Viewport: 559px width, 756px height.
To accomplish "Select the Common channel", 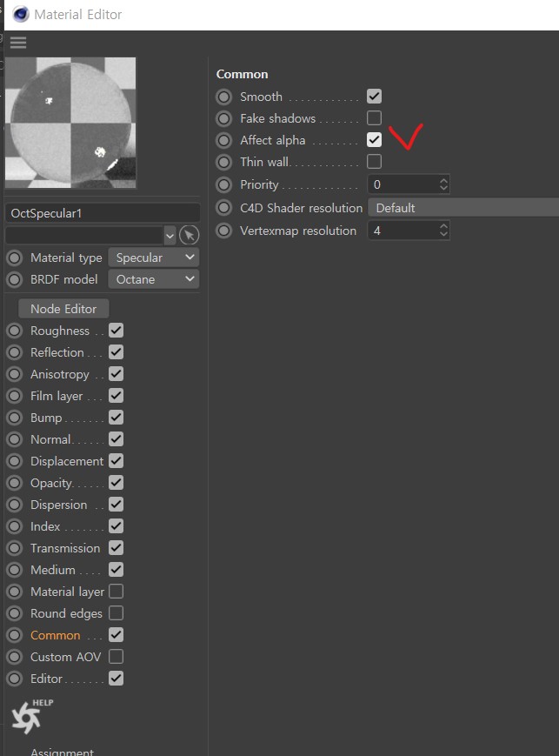I will coord(56,635).
